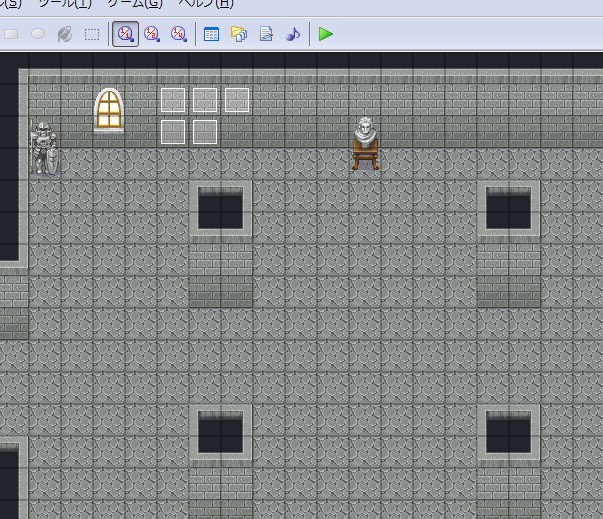The width and height of the screenshot is (603, 519).
Task: Select the Flood Fill tool
Action: [x=65, y=34]
